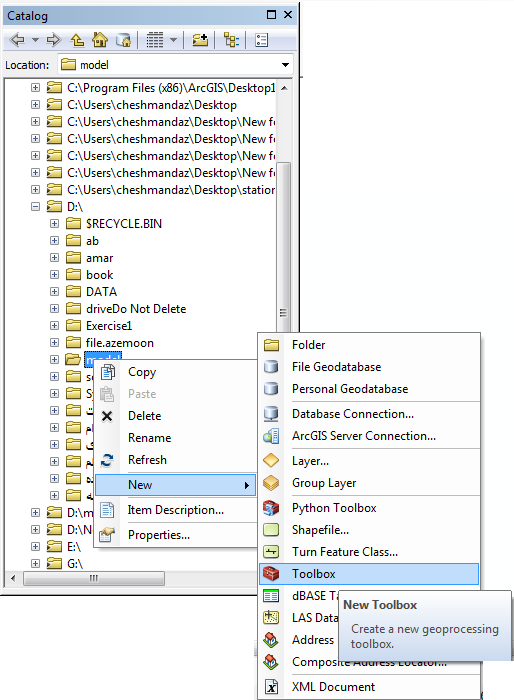
Task: Click the Refresh arrows icon
Action: click(107, 460)
